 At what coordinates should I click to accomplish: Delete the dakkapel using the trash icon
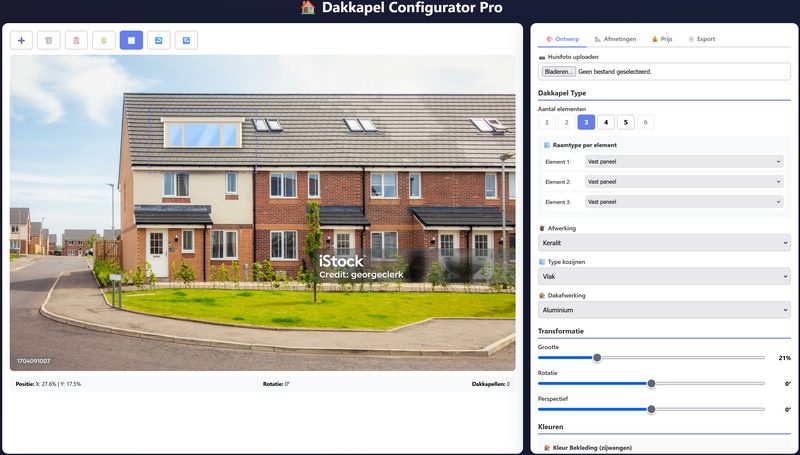click(x=49, y=40)
